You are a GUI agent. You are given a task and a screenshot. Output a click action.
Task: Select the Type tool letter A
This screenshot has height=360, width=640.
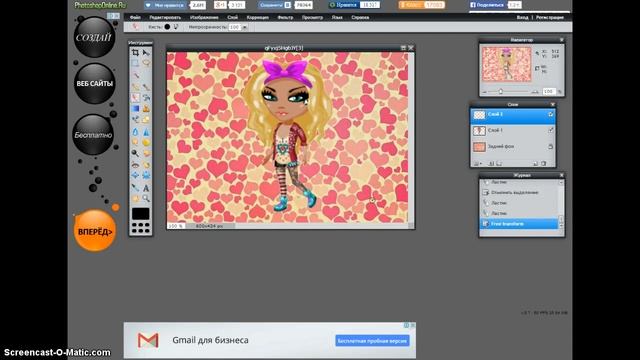[x=146, y=188]
